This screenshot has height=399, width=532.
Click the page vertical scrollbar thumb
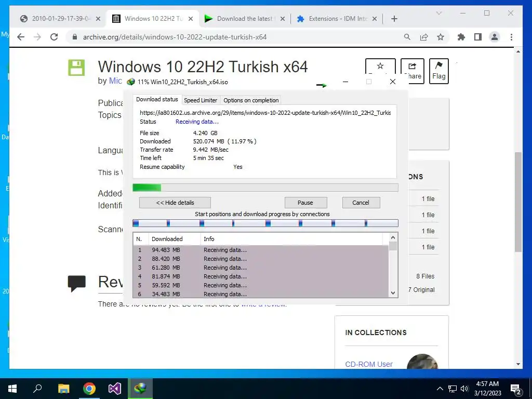518,202
